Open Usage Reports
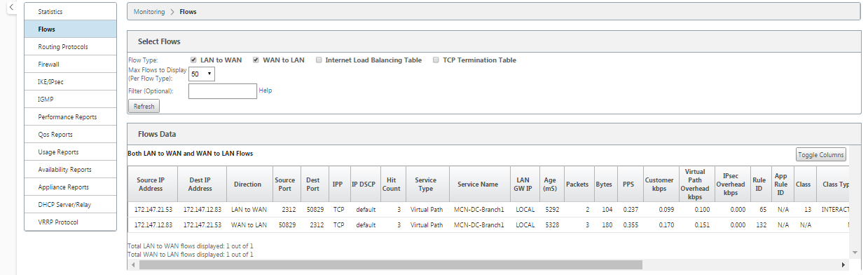Viewport: 868px width, 275px height. pyautogui.click(x=70, y=152)
